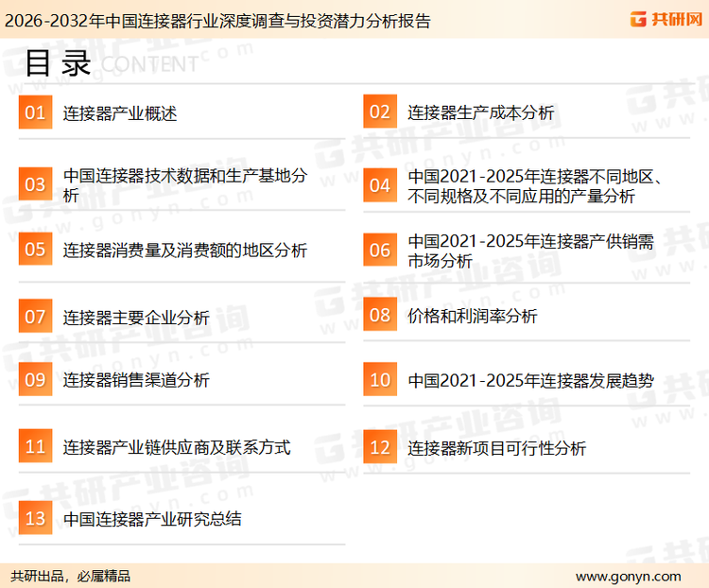
Task: Select the text 连接器新项目可行性分析
Action: 497,448
